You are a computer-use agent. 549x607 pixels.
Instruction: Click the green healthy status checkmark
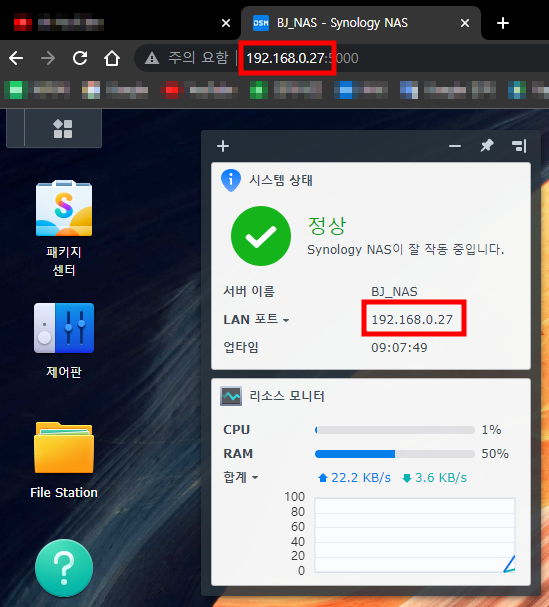(x=261, y=236)
